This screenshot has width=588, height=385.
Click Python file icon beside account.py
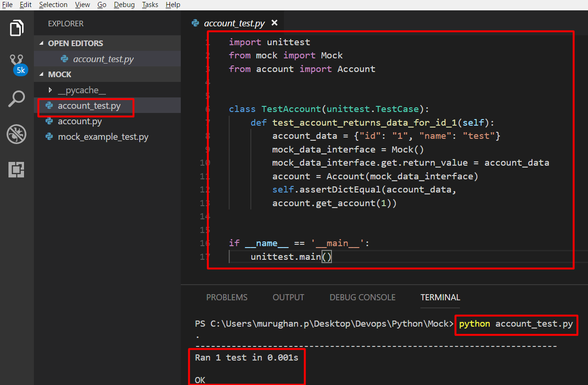click(x=49, y=121)
